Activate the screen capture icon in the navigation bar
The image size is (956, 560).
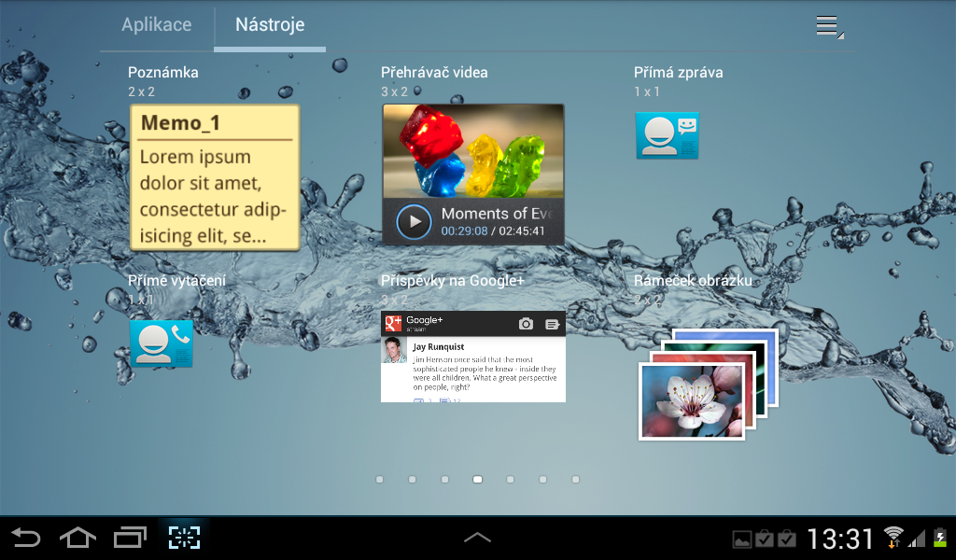[184, 538]
